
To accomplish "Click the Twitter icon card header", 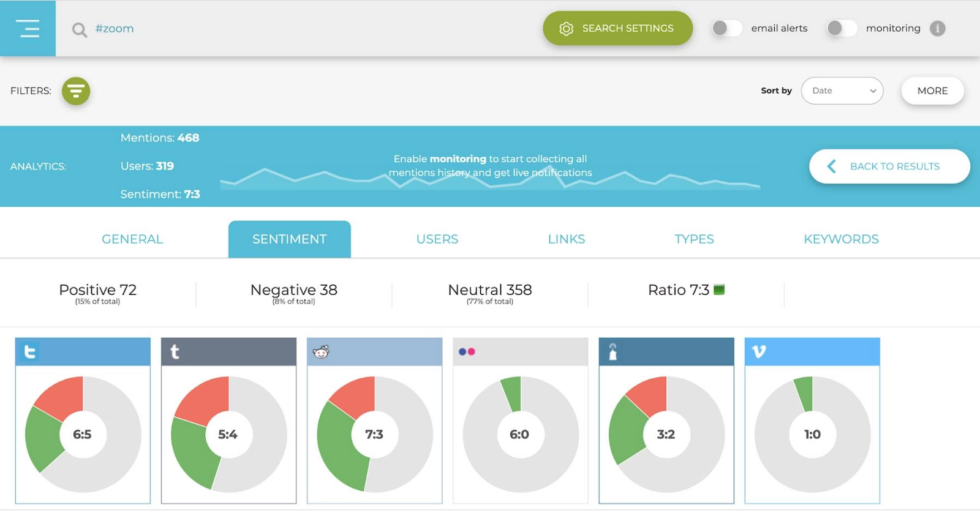I will [83, 352].
